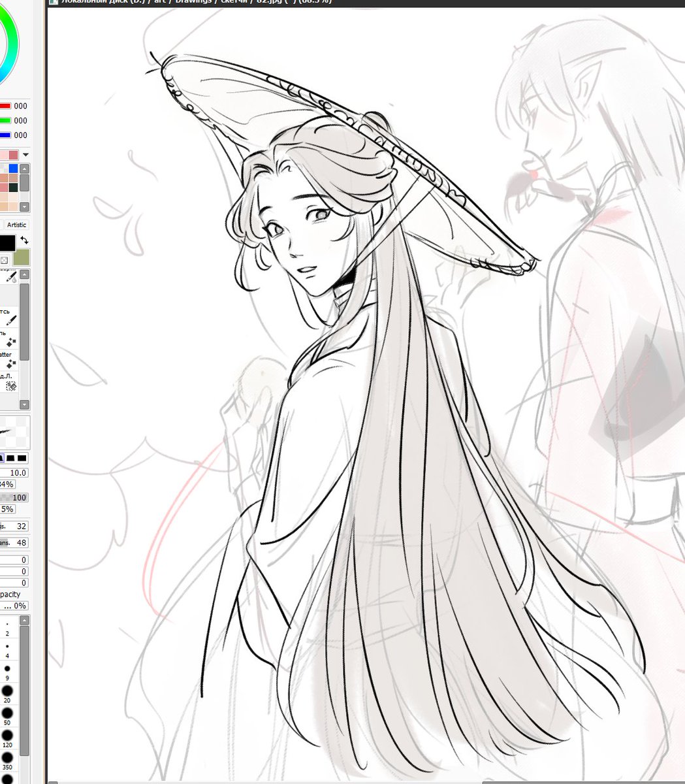This screenshot has height=784, width=685.
Task: Select the Artistic tool tab
Action: (16, 225)
